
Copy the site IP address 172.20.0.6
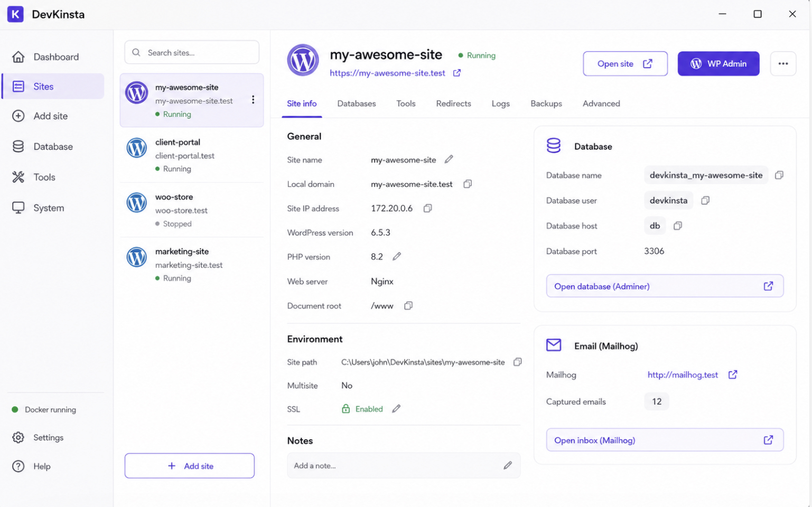pyautogui.click(x=428, y=208)
